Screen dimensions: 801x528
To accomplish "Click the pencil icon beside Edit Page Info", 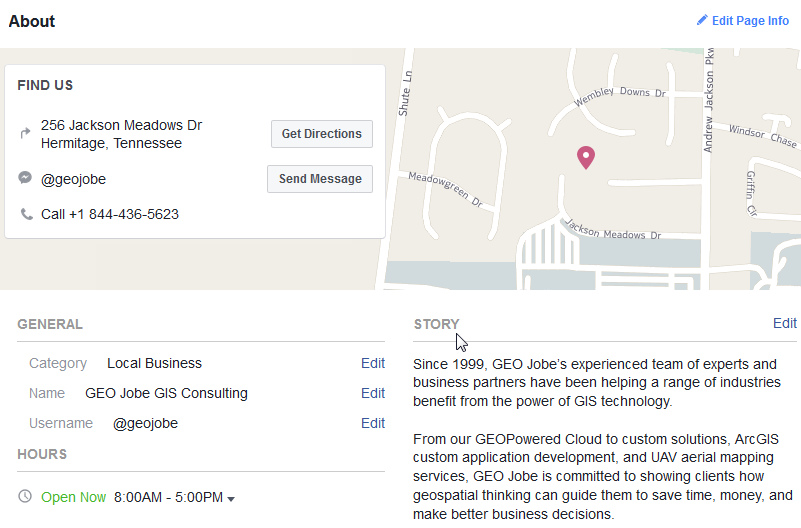I will click(x=702, y=20).
